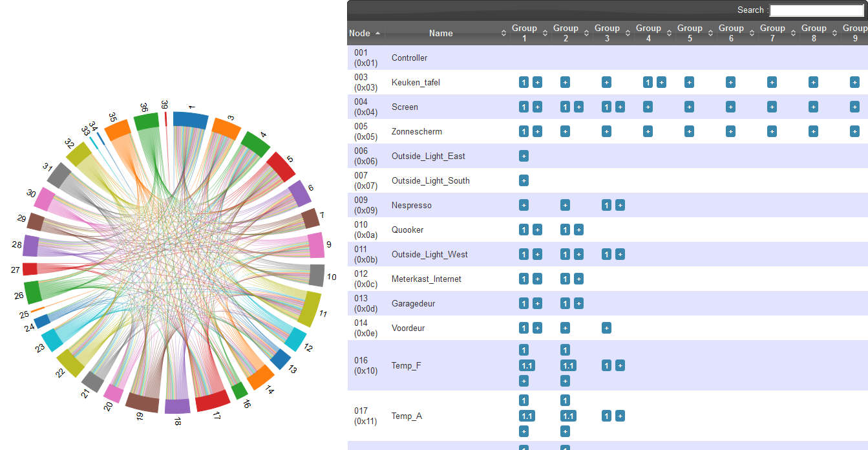Add Group 2 association for Garagedeur
Screen dimensions: 868x450
[578, 303]
